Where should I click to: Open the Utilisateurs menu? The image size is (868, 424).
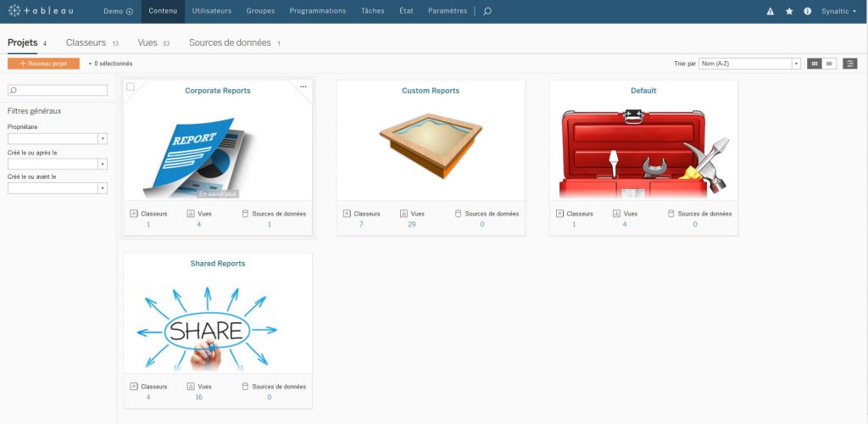[x=211, y=11]
